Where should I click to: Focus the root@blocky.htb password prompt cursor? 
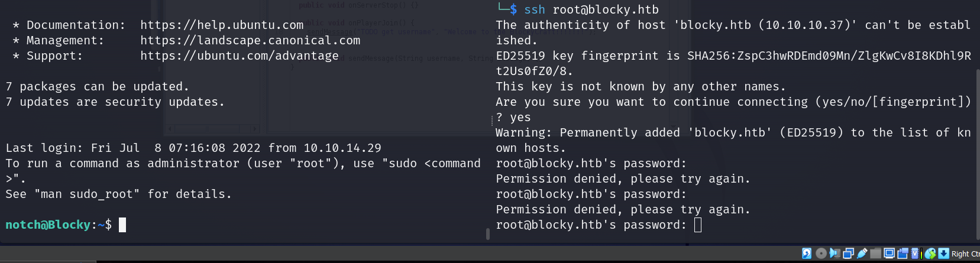[x=698, y=225]
